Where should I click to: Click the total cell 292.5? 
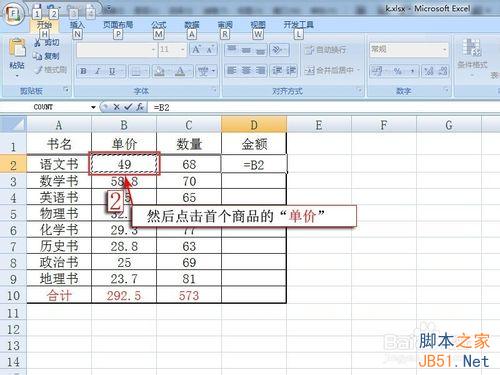(124, 295)
